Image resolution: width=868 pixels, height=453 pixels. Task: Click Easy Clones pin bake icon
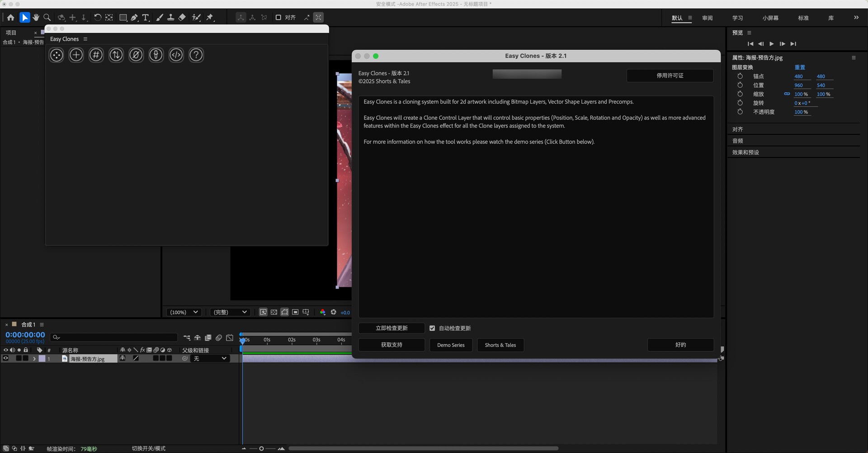coord(156,55)
